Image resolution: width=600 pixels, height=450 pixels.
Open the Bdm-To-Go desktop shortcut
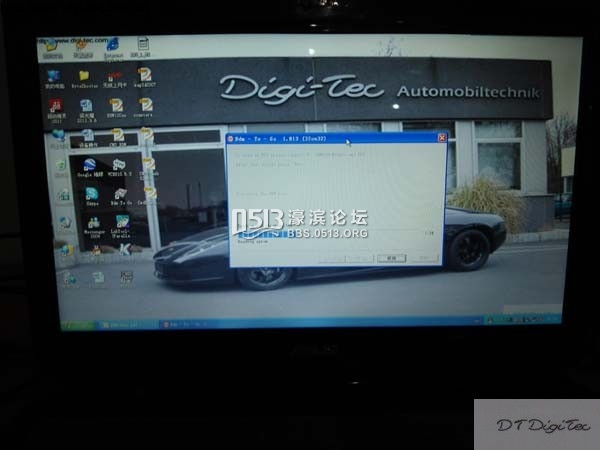(121, 195)
